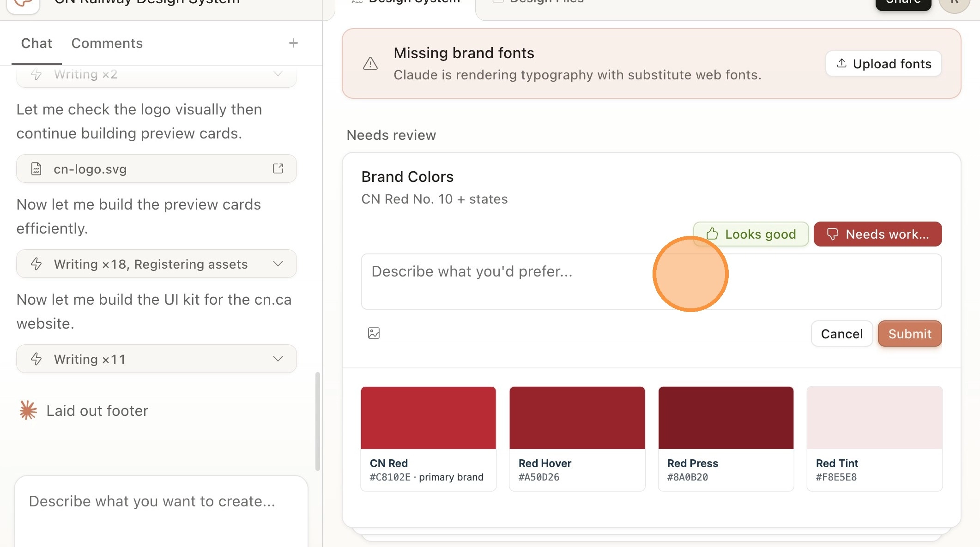Attach an image to feedback
This screenshot has width=980, height=547.
[x=374, y=333]
